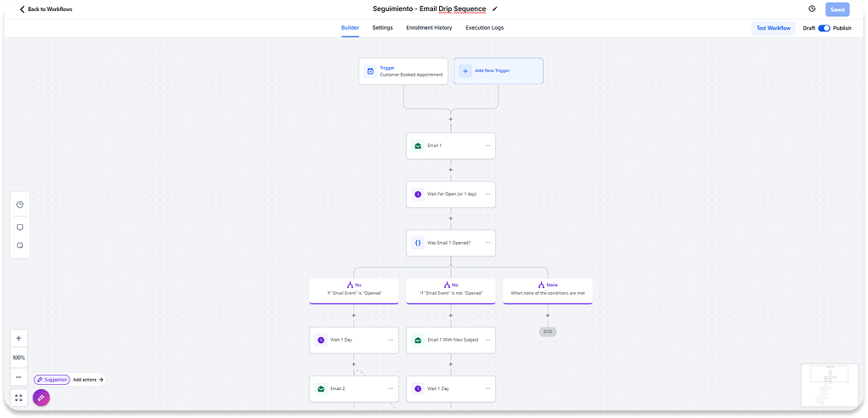
Task: Click the Test Workflow button
Action: click(773, 28)
